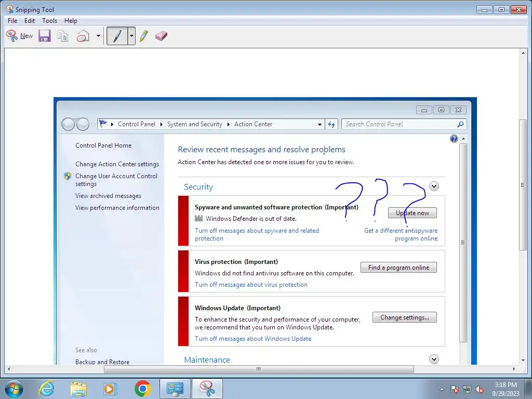532x399 pixels.
Task: Click Turn off messages about Windows Update
Action: 253,339
